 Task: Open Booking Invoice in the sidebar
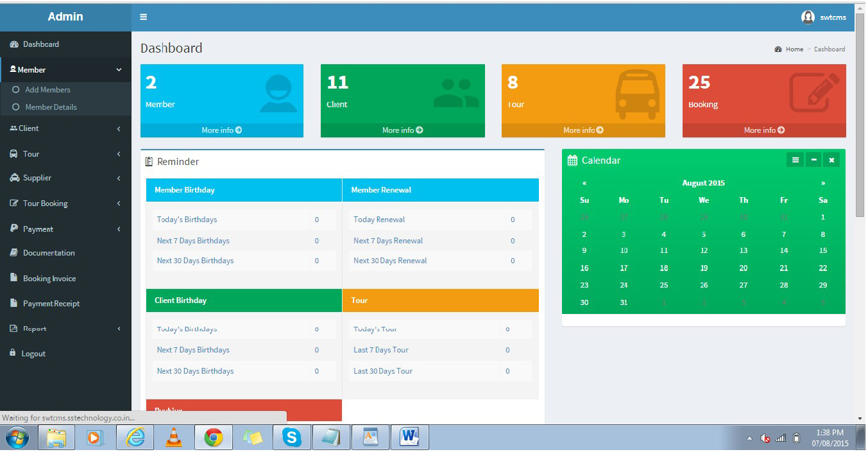[x=49, y=279]
